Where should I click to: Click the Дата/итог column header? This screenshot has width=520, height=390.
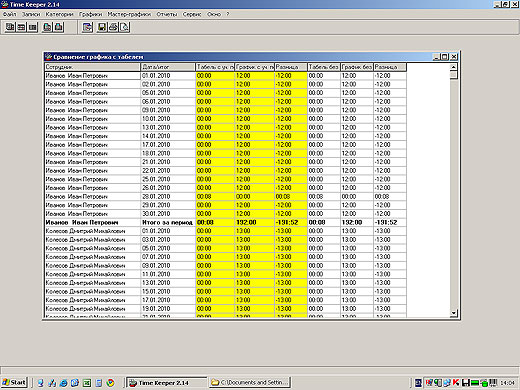[168, 67]
